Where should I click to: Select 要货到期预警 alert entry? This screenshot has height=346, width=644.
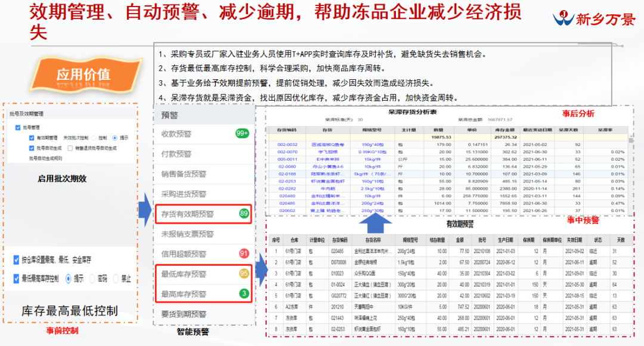pyautogui.click(x=183, y=314)
